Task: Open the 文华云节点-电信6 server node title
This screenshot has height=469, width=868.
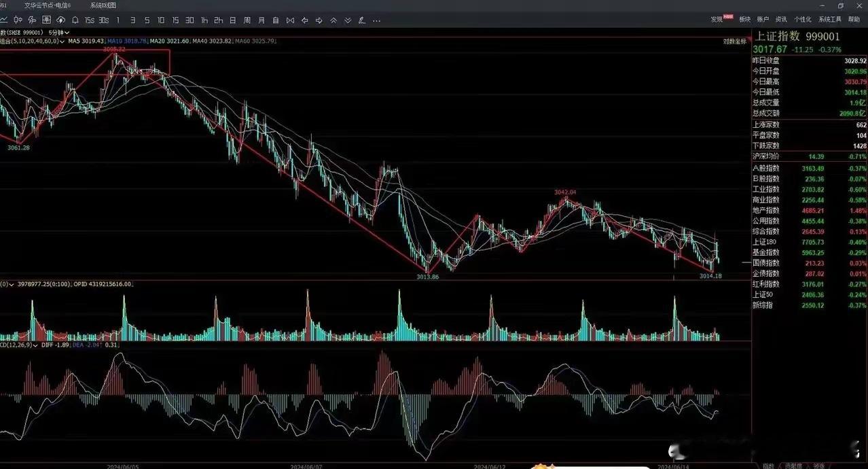Action: 48,5
